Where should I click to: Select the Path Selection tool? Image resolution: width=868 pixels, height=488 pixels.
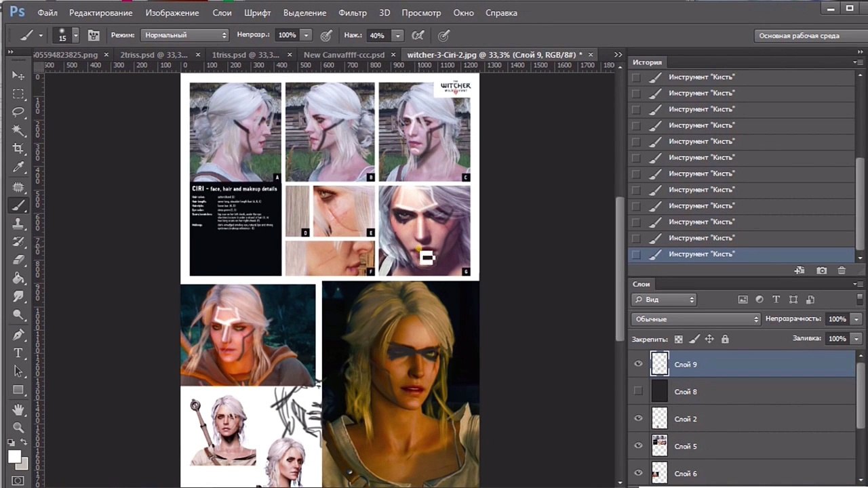pos(18,371)
